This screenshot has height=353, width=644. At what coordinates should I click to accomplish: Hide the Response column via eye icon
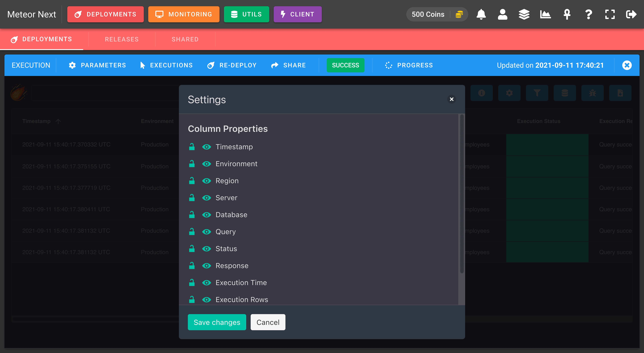(207, 266)
